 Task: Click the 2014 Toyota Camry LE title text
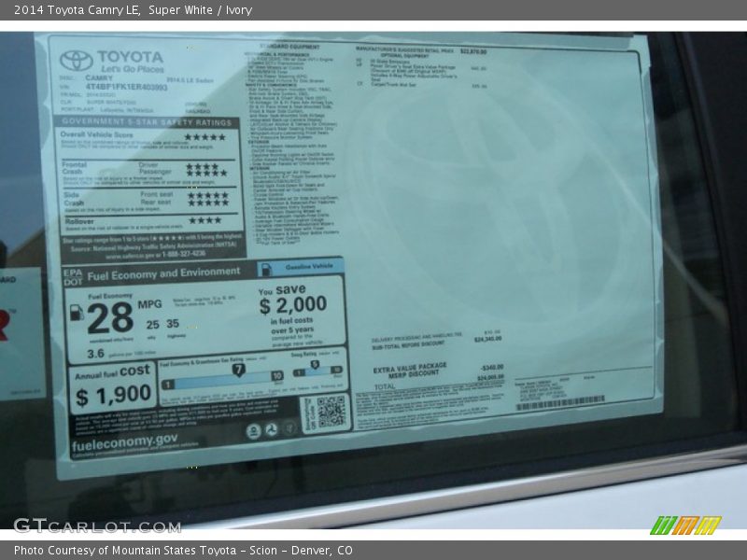point(77,10)
